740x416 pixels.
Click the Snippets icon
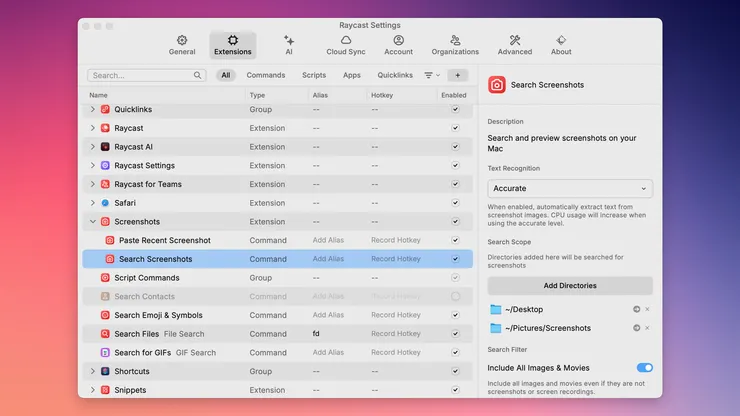(x=105, y=390)
